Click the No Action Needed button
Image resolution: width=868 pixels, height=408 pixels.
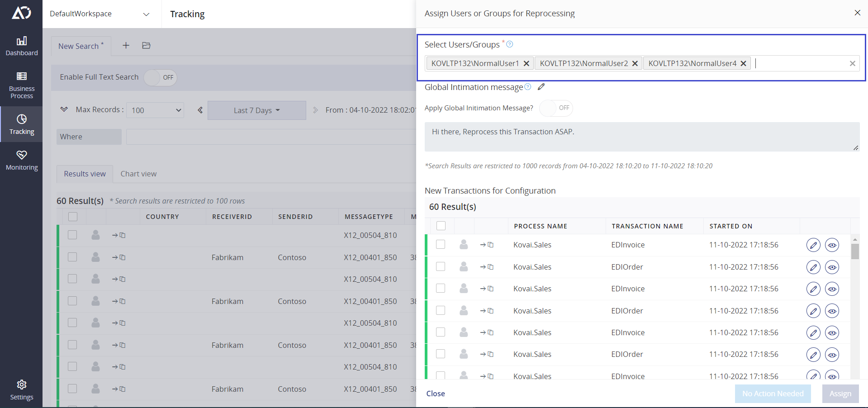(x=773, y=394)
